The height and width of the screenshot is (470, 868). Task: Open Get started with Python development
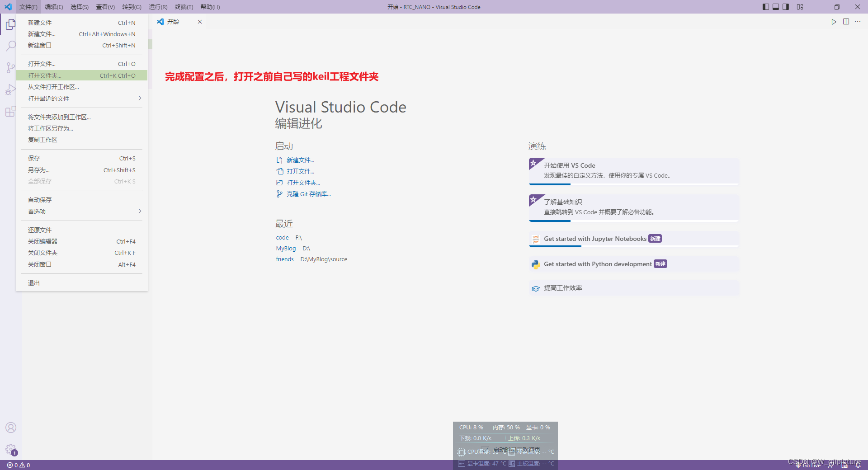[x=634, y=264]
